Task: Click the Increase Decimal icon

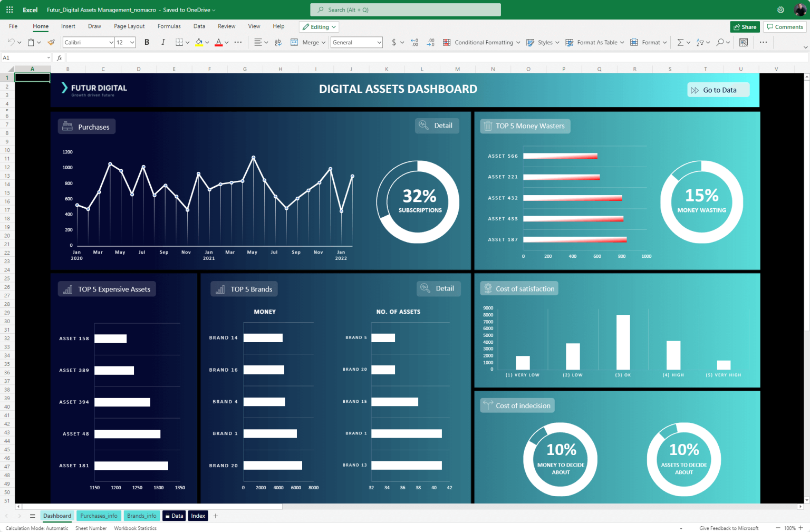Action: [x=414, y=42]
